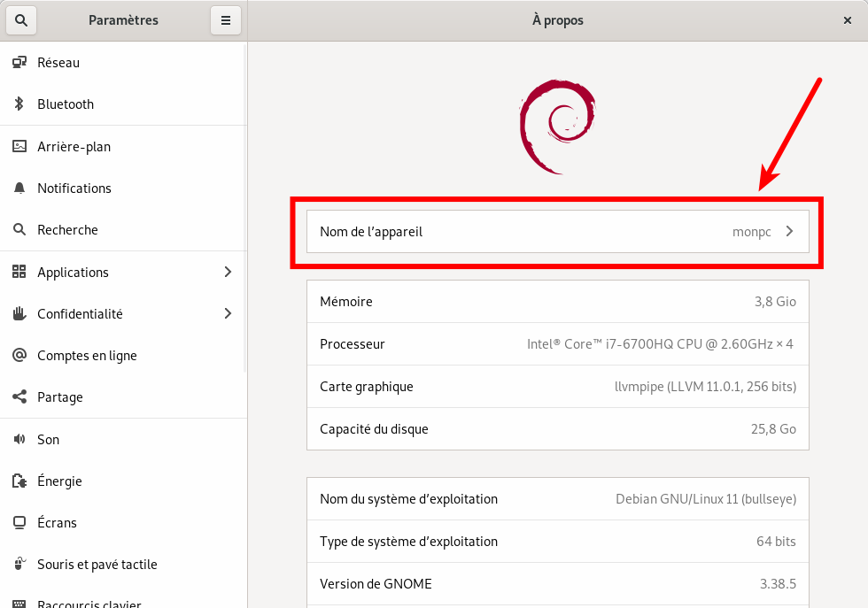Click the Processeur label
Screen dimensions: 868x608
coord(353,344)
